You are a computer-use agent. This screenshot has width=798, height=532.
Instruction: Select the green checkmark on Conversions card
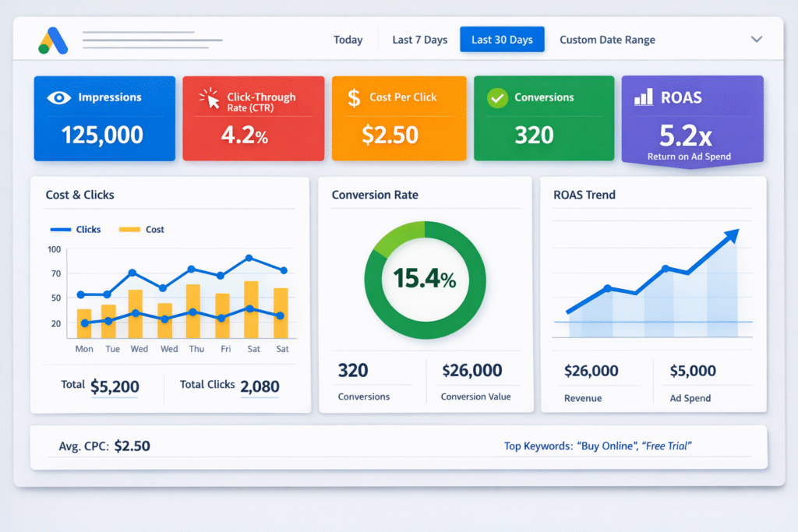(496, 97)
